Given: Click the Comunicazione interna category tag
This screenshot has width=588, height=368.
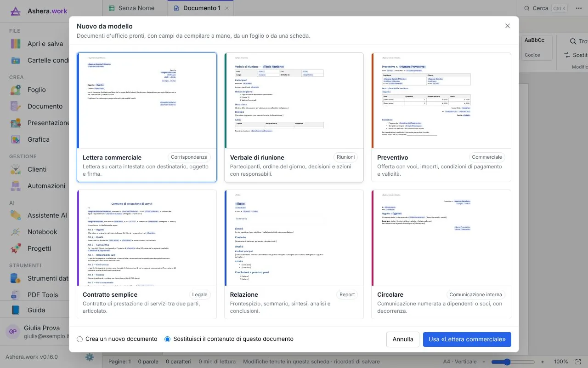Looking at the screenshot, I should coord(476,295).
